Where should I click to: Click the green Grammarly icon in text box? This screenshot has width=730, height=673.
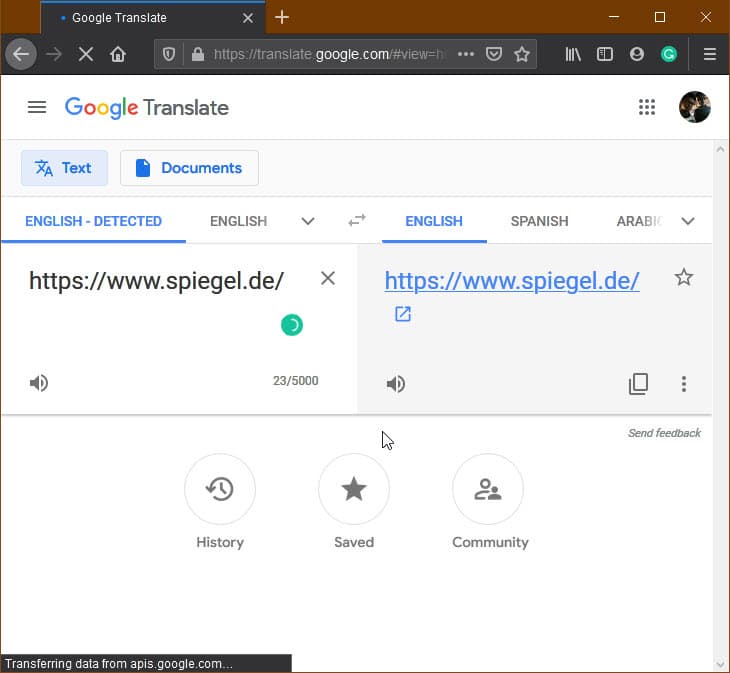click(x=292, y=325)
